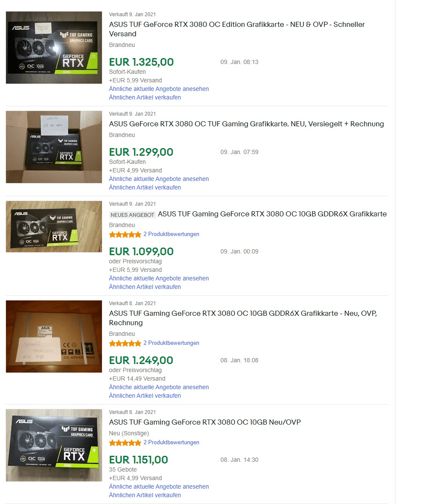Viewport: 441px width, 504px height.
Task: Click star rating of the EUR 1.151,00 listing
Action: (x=125, y=443)
